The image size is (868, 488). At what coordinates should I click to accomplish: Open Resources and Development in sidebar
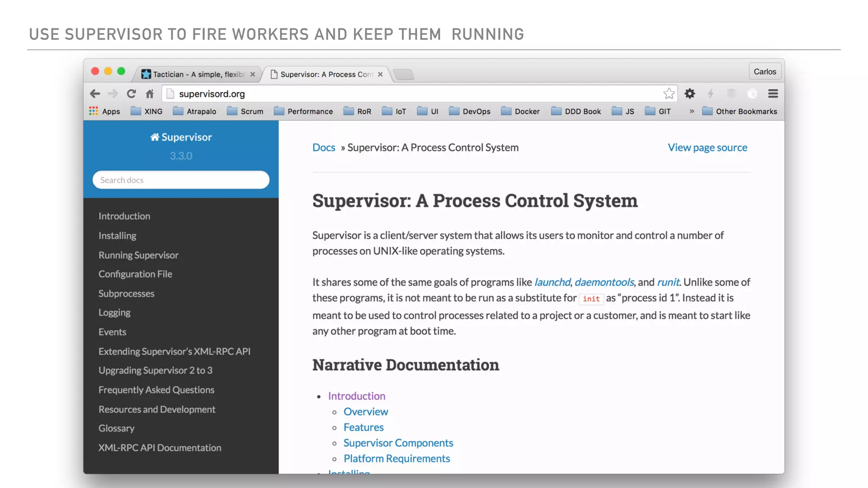click(157, 409)
